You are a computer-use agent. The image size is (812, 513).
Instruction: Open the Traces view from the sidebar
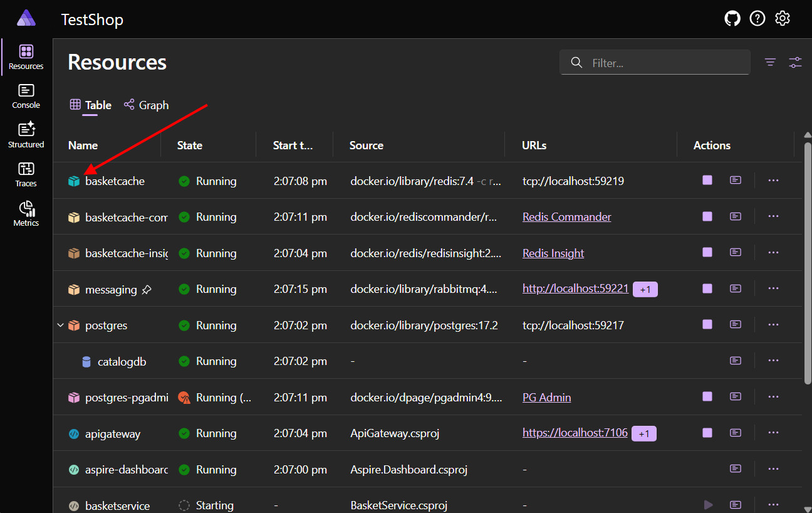(26, 174)
